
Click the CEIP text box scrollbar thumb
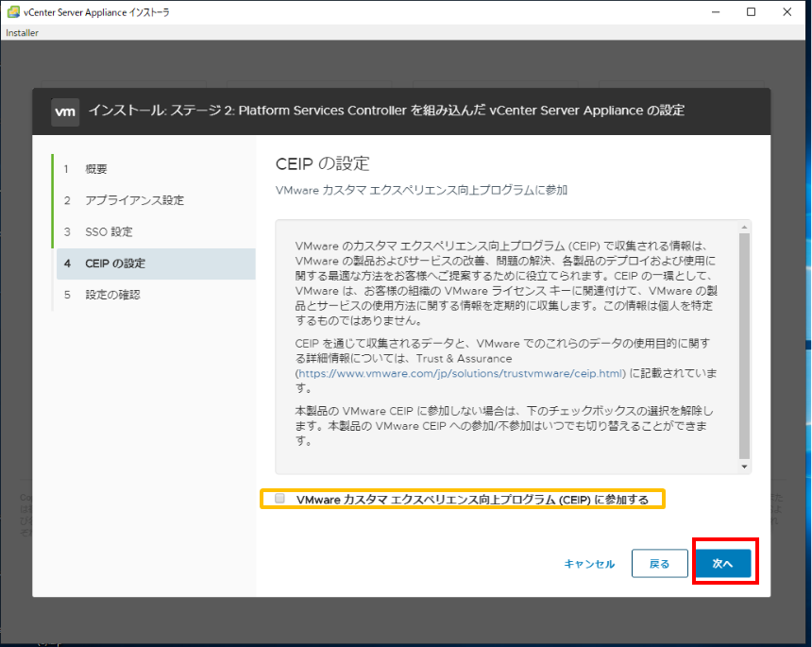coord(744,346)
